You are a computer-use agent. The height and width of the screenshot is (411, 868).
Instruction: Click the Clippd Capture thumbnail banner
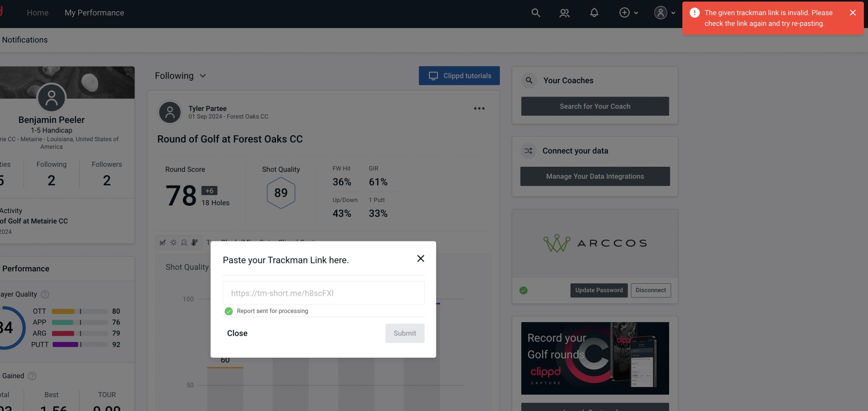coord(595,358)
